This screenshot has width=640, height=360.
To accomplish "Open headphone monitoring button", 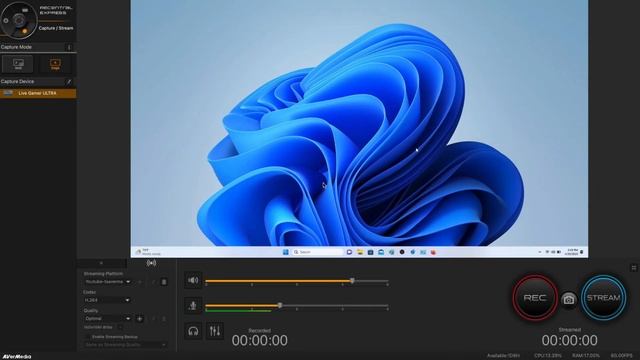I will [x=193, y=331].
